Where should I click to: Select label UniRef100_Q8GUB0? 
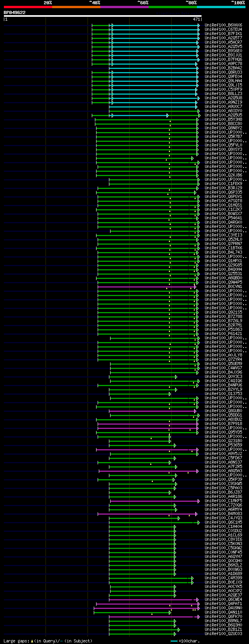223,411
